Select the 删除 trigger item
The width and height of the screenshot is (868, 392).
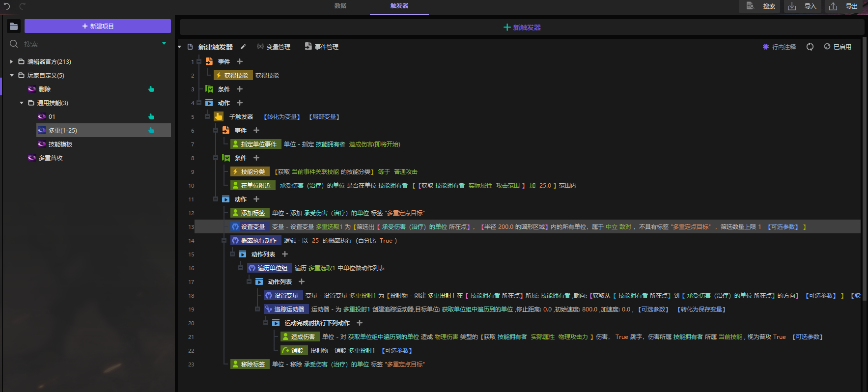[45, 89]
